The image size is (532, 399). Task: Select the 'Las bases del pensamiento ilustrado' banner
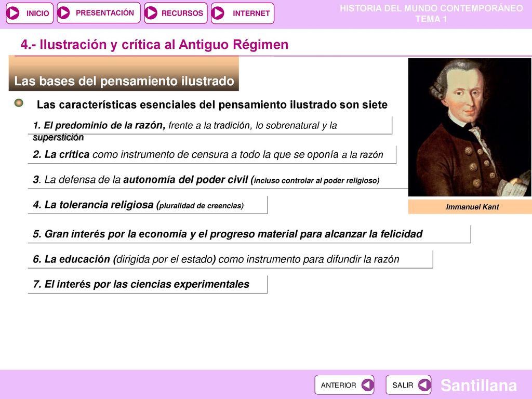point(124,74)
